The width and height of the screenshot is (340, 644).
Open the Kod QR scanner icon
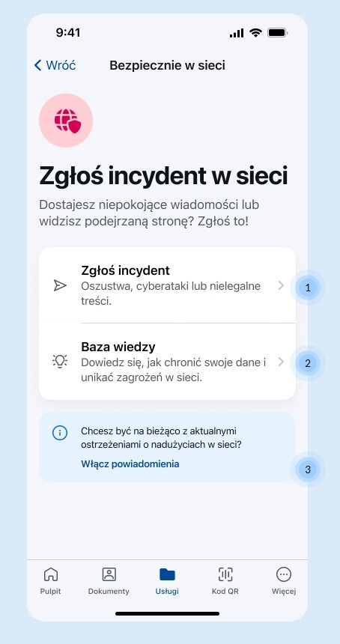coord(225,574)
